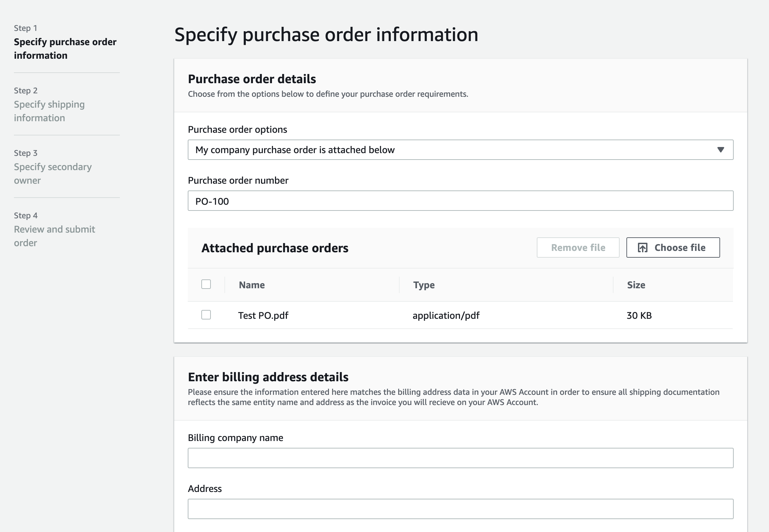Click the Test PO.pdf file name

(263, 315)
